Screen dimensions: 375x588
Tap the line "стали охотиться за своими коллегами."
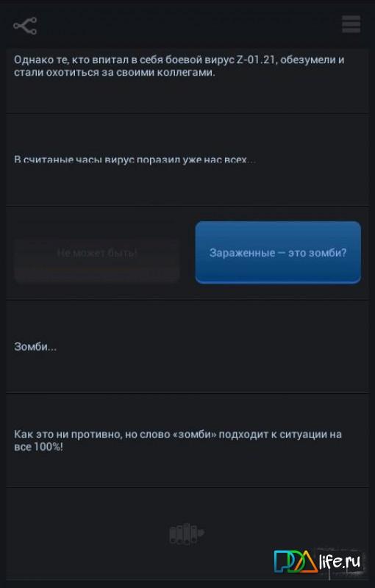point(115,72)
